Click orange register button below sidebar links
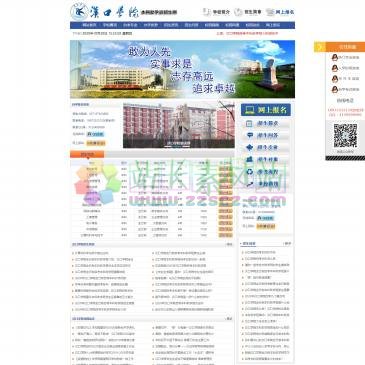This screenshot has width=365, height=365. pyautogui.click(x=266, y=226)
